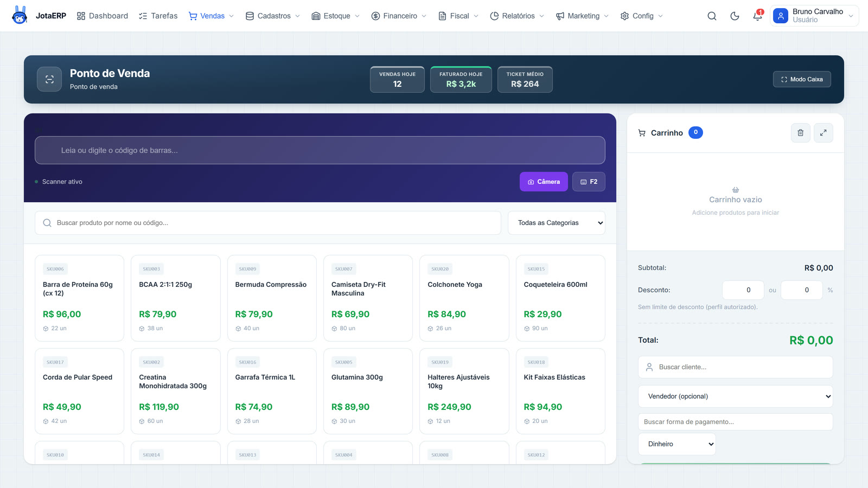Clear cart with the trash icon

tap(800, 133)
